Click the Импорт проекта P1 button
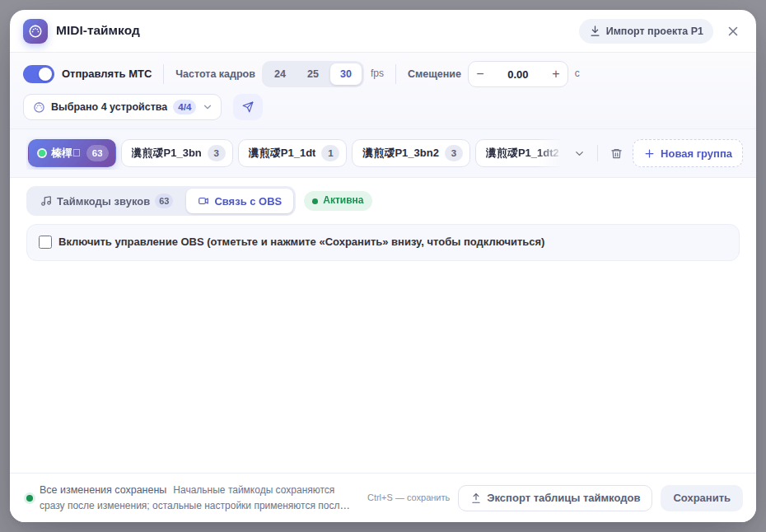The width and height of the screenshot is (766, 532). 646,31
